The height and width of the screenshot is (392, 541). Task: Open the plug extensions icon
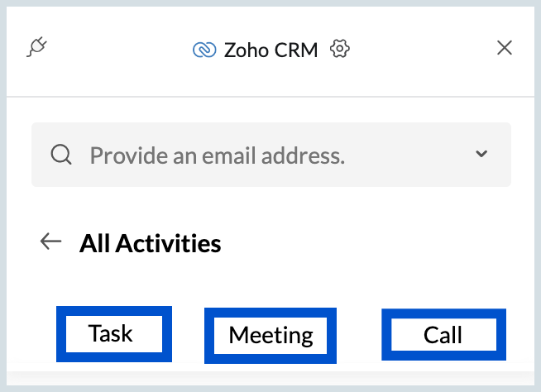point(37,47)
